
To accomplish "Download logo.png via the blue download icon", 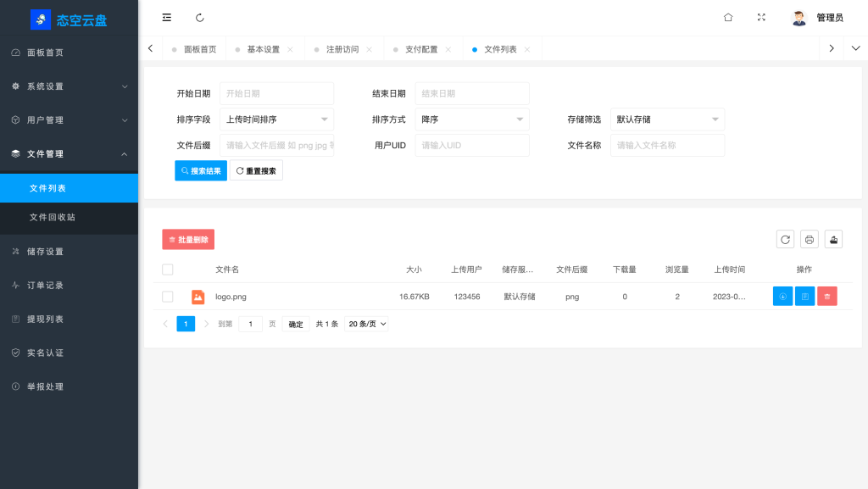I will [782, 296].
